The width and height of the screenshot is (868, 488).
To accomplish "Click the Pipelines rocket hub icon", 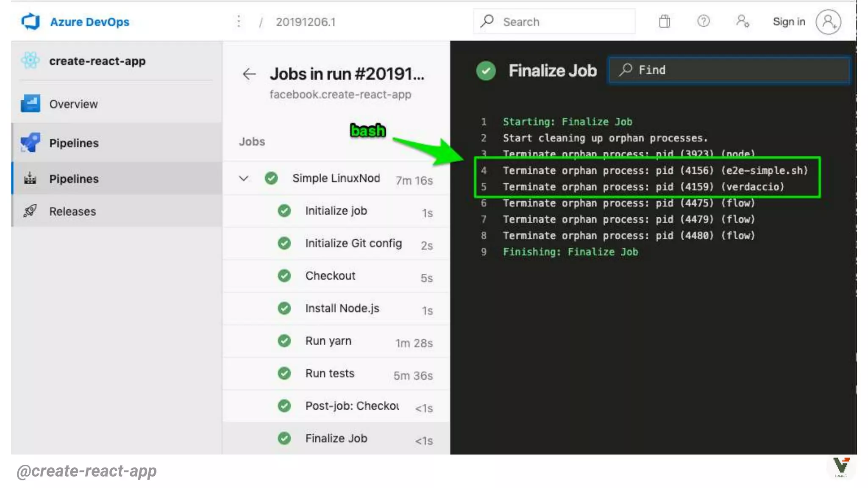I will (31, 142).
